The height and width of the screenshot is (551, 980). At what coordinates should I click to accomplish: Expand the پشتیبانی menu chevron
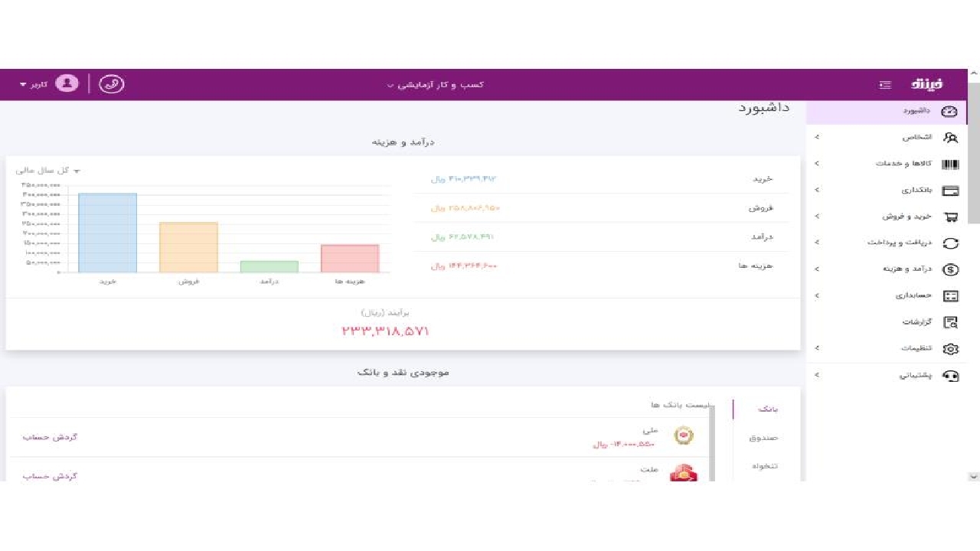pyautogui.click(x=817, y=374)
